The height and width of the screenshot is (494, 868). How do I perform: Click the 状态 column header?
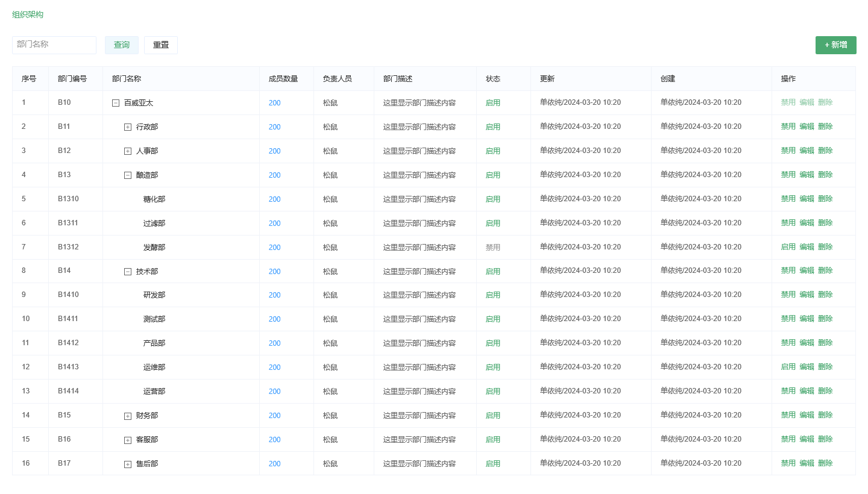pos(493,79)
